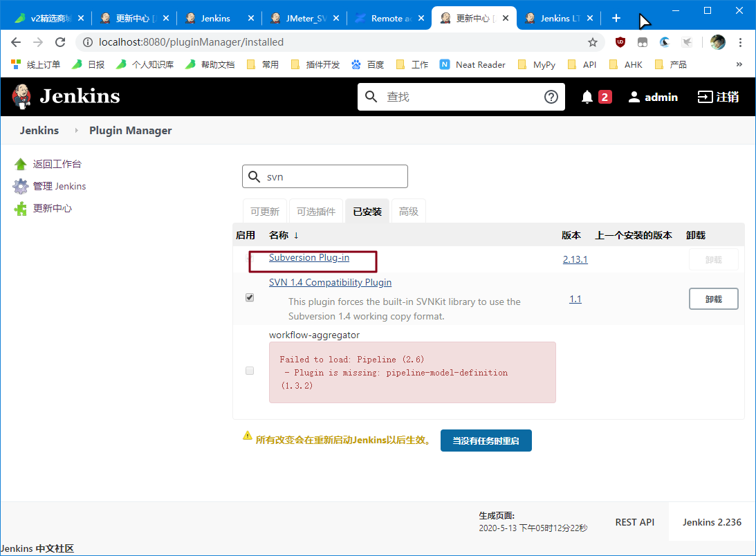Open the 常用 bookmarks folder
756x556 pixels.
click(x=263, y=64)
